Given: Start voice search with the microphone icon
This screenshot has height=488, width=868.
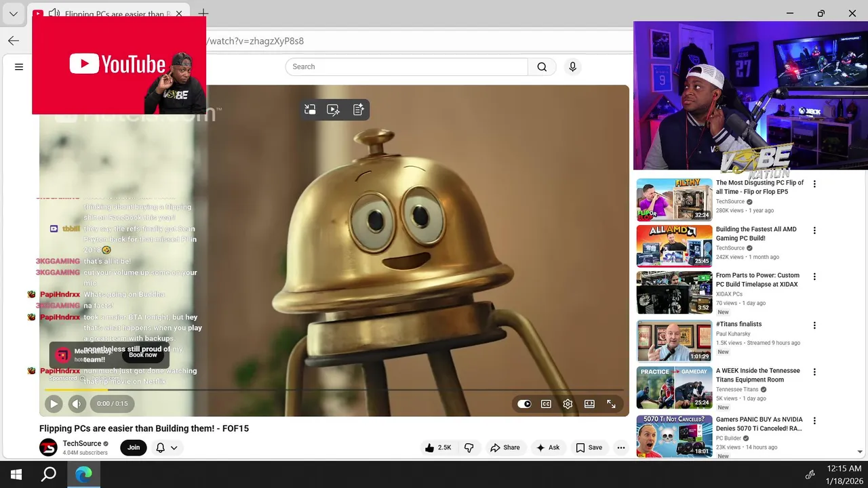Looking at the screenshot, I should click(572, 66).
